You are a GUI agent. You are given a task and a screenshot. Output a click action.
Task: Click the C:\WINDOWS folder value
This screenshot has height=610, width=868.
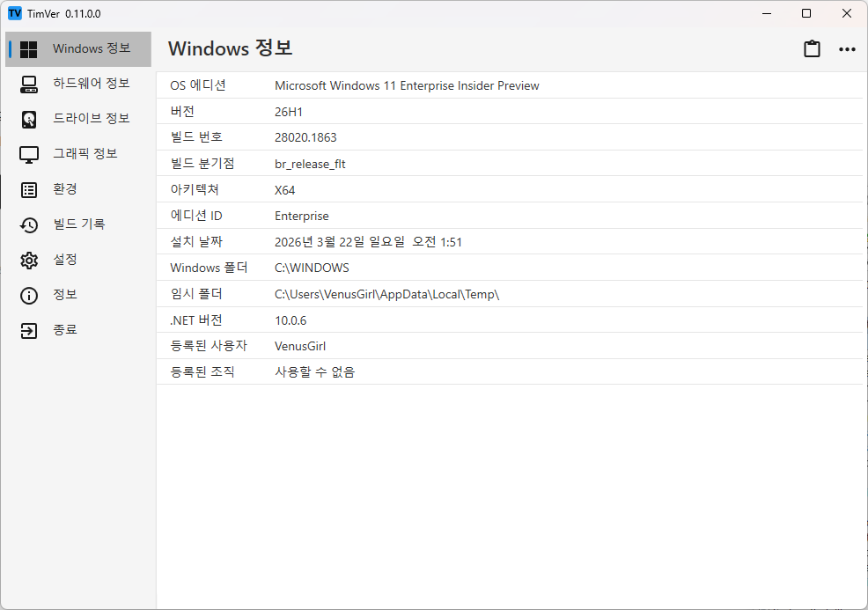click(x=312, y=268)
